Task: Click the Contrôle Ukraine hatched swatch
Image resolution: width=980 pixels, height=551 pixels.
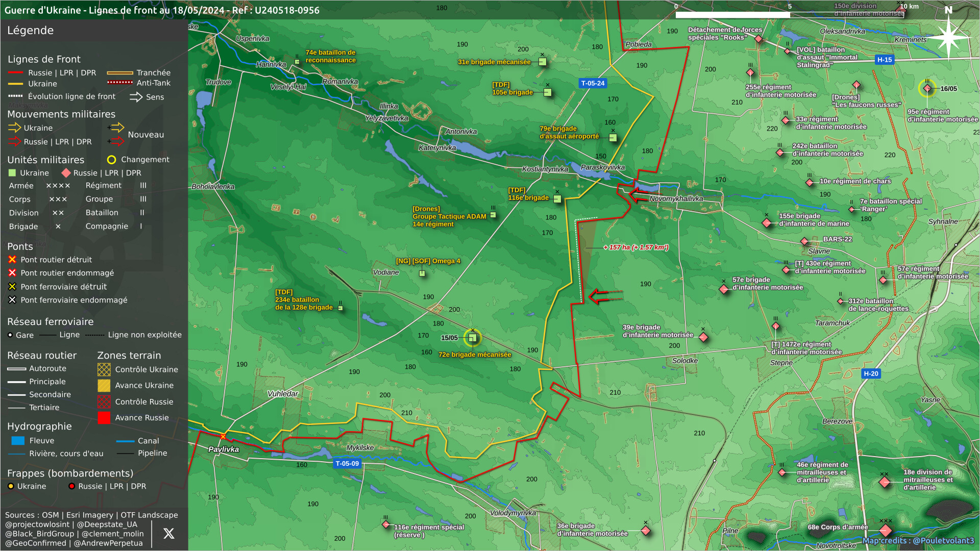Action: (x=104, y=369)
